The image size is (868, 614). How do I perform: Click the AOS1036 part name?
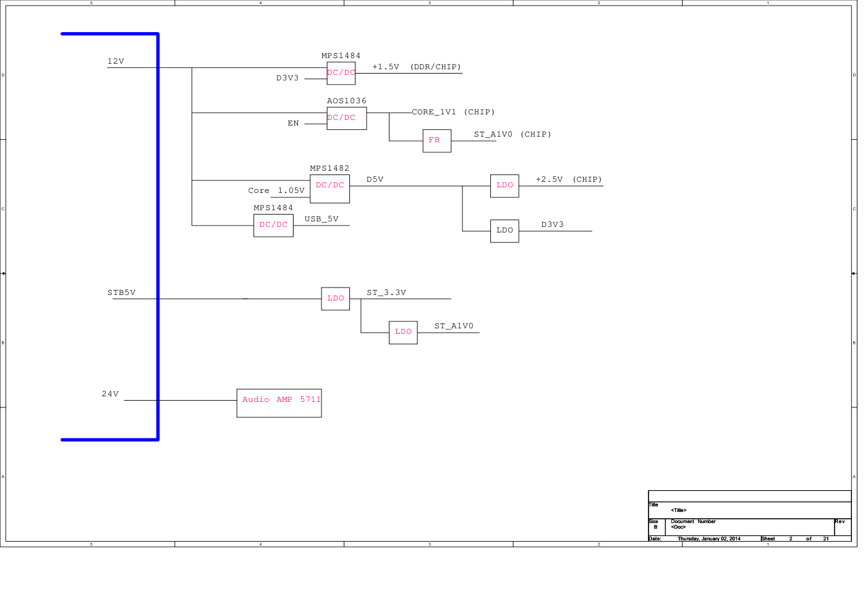click(346, 101)
